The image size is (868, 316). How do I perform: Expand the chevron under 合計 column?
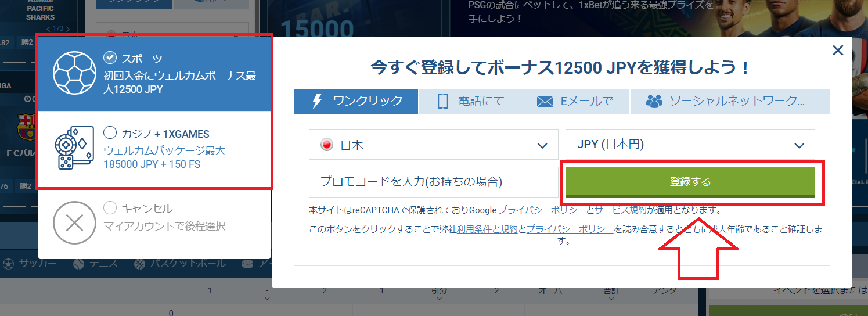tap(611, 299)
